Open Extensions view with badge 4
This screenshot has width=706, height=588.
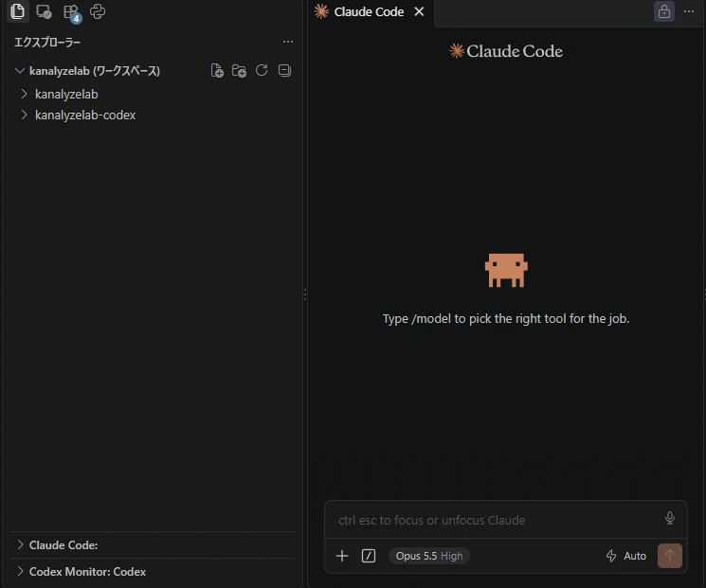[72, 12]
